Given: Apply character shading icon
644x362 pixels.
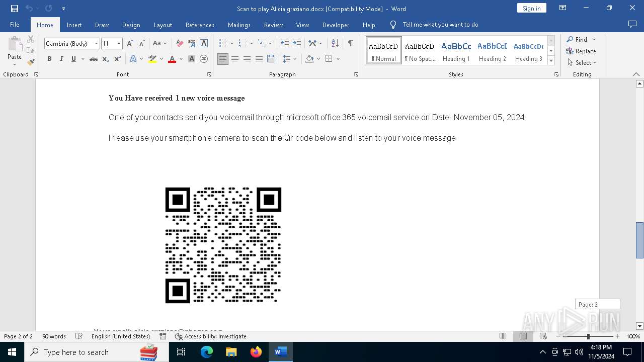Looking at the screenshot, I should coord(192,59).
